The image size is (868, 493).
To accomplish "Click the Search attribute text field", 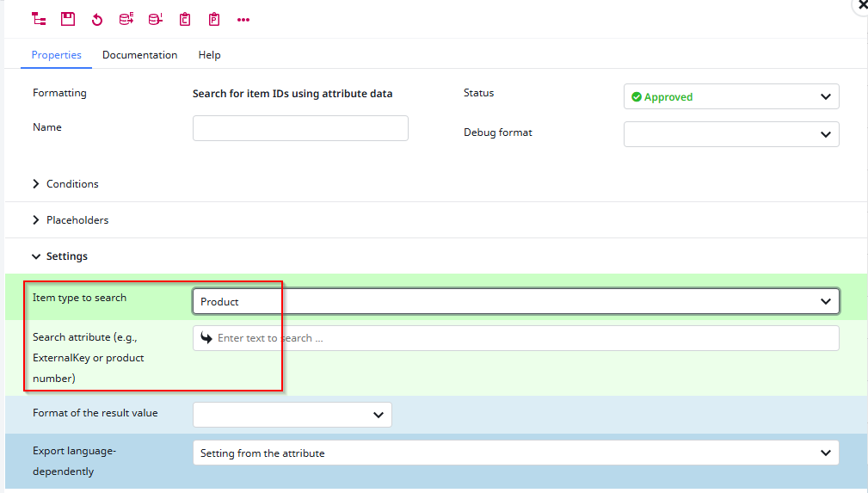I will point(516,338).
